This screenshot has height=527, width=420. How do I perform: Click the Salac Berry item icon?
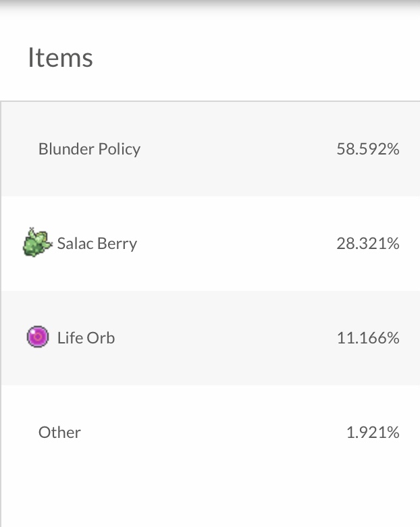[x=37, y=243]
